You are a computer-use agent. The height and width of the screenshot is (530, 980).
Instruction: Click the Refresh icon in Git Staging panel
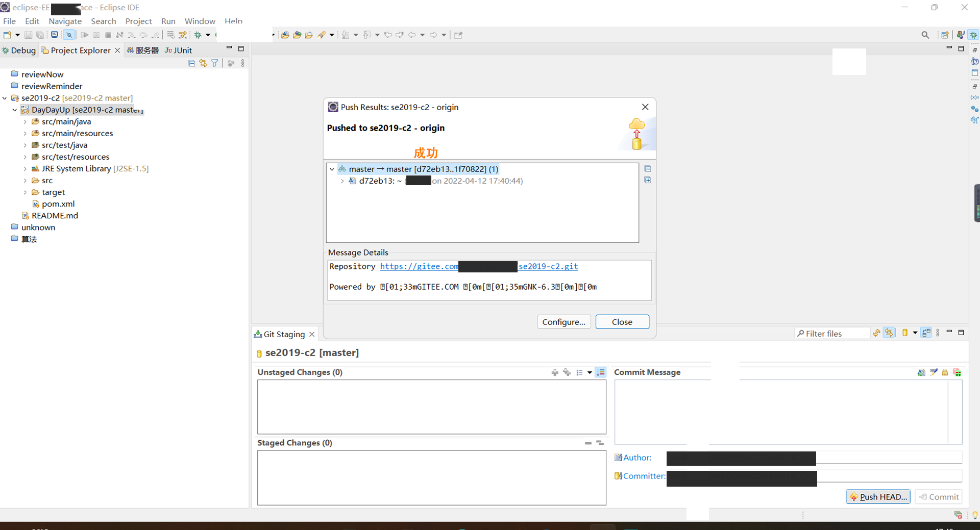click(x=876, y=333)
